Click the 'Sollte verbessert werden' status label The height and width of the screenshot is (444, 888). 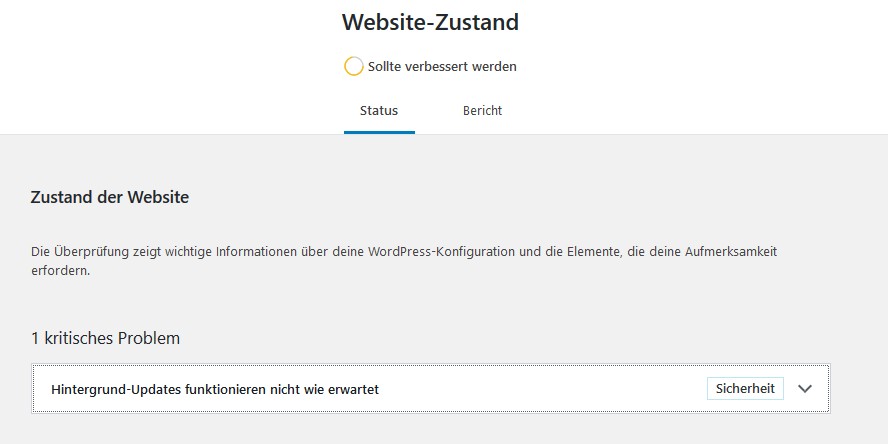[x=442, y=67]
